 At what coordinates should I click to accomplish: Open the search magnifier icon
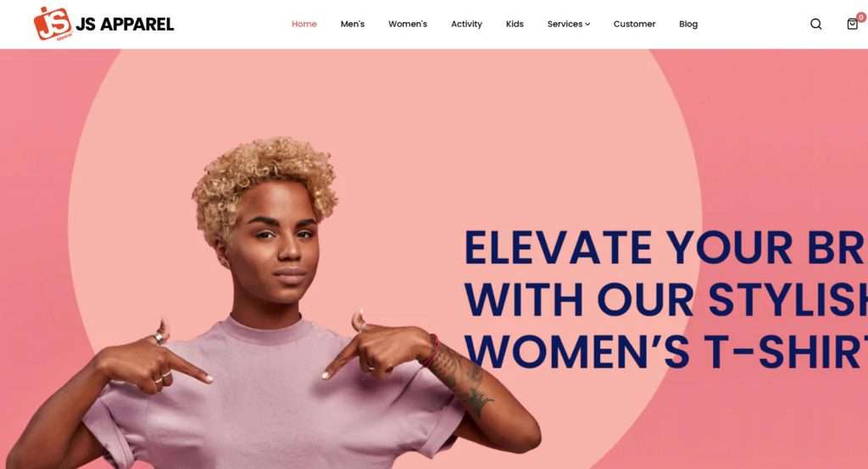815,24
